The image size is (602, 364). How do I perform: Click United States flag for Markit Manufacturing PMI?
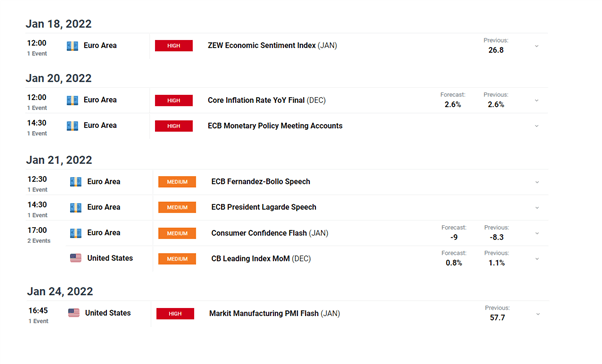pyautogui.click(x=74, y=313)
